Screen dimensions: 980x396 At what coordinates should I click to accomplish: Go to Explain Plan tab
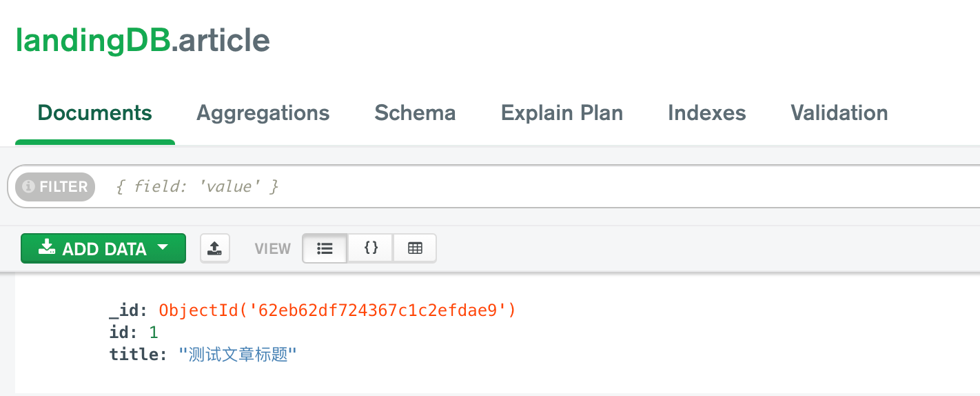click(562, 113)
